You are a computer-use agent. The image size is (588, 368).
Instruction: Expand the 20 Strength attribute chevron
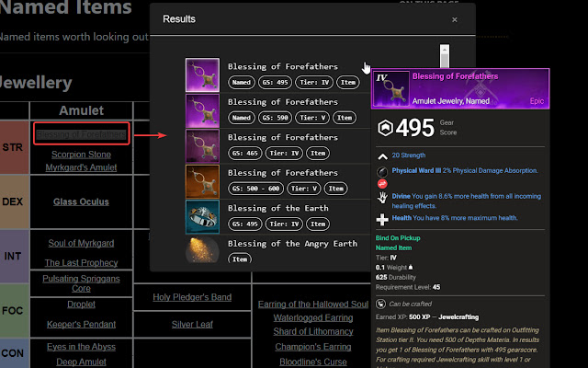click(382, 155)
